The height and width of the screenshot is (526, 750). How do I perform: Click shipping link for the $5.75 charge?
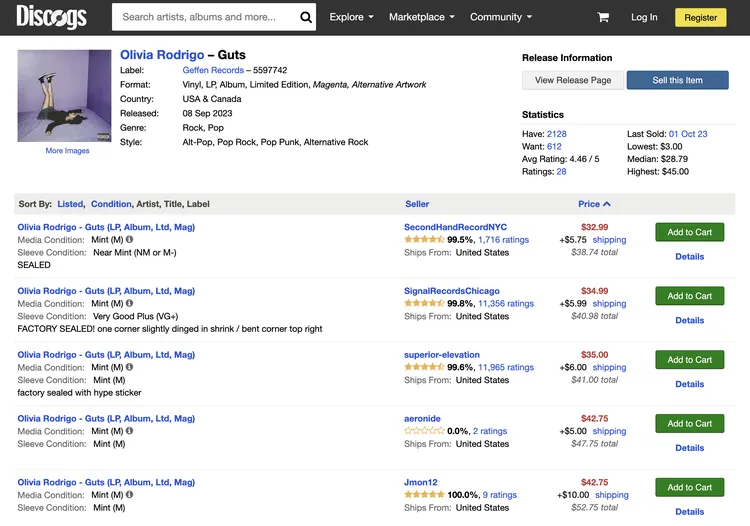coord(609,240)
